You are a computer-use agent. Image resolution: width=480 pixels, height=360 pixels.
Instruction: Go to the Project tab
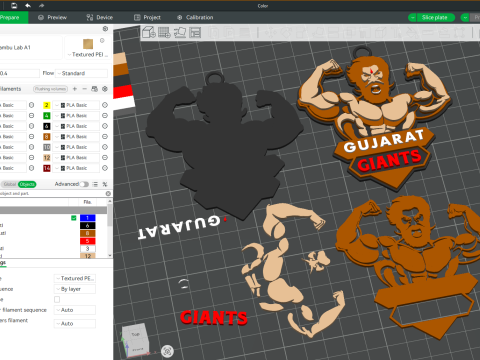(x=147, y=17)
